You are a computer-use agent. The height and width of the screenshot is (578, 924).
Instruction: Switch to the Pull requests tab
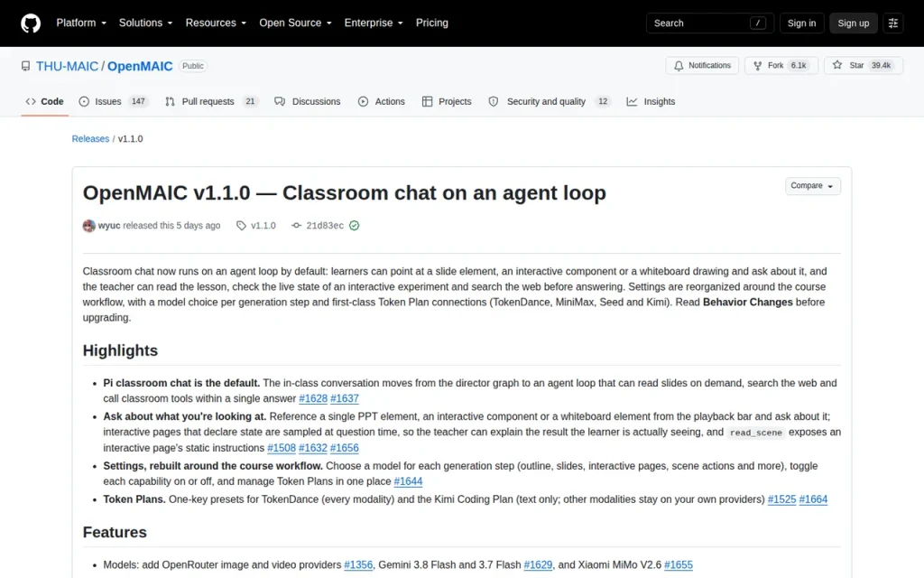[211, 101]
